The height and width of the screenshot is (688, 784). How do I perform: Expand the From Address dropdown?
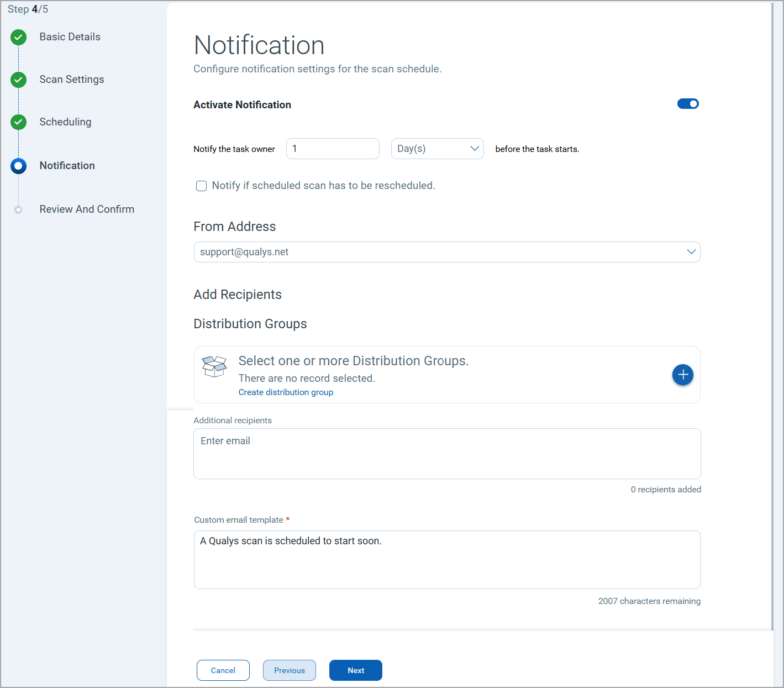[x=691, y=251]
